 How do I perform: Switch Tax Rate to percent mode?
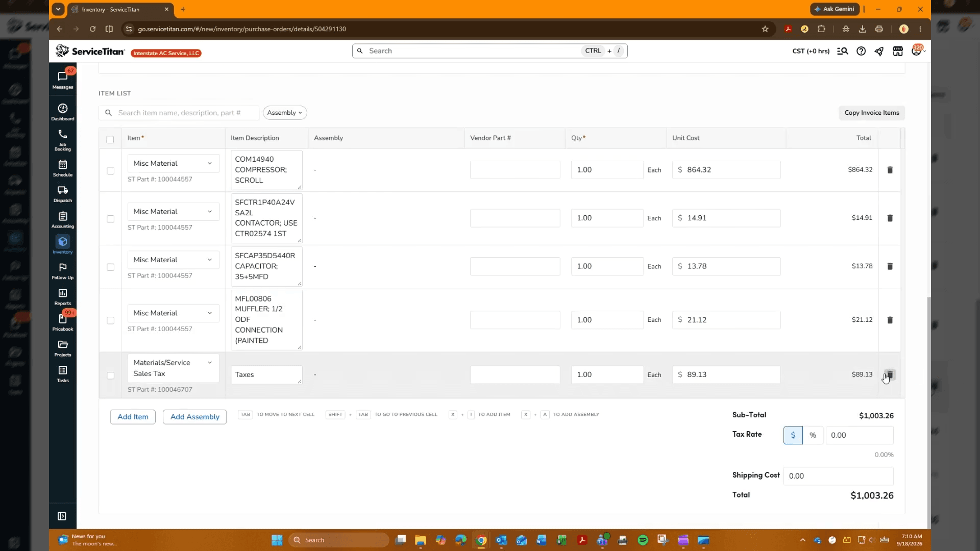[813, 435]
